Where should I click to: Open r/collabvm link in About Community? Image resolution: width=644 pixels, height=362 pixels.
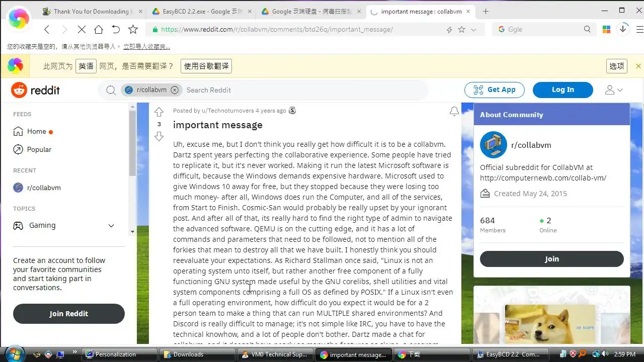tap(531, 145)
